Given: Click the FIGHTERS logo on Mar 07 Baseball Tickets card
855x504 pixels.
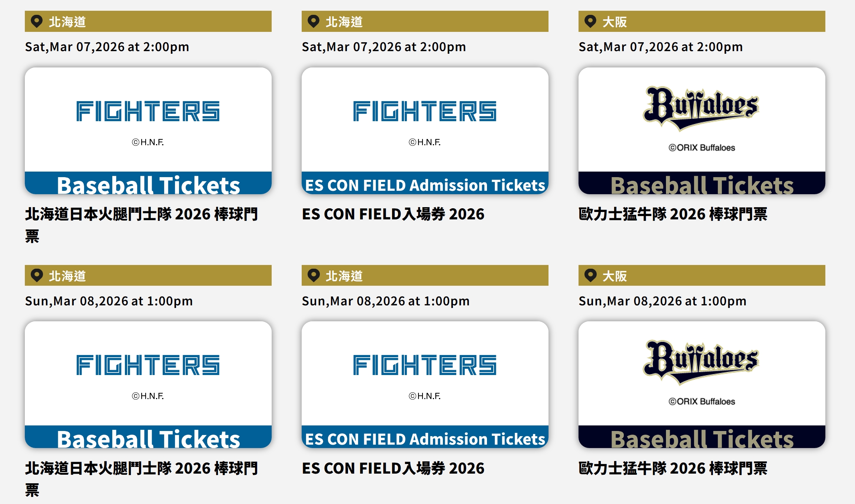Looking at the screenshot, I should coord(148,111).
